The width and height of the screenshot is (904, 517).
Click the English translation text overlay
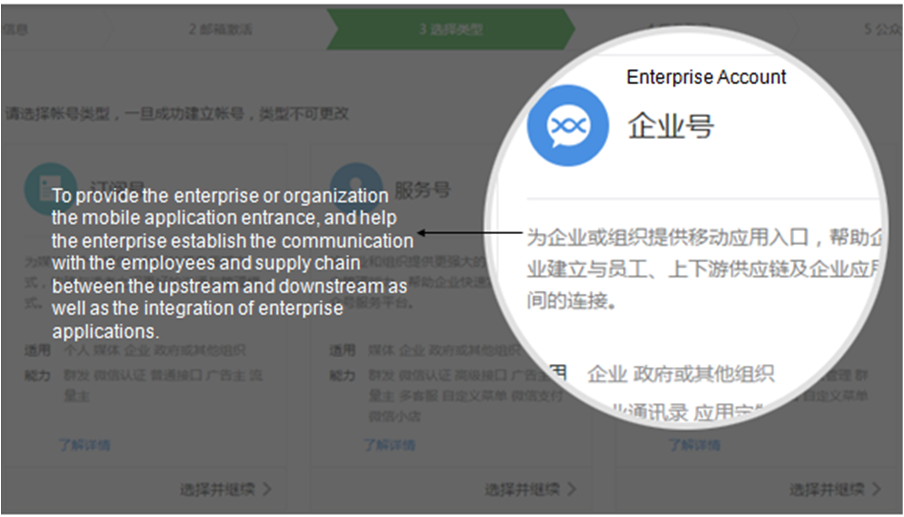[232, 263]
